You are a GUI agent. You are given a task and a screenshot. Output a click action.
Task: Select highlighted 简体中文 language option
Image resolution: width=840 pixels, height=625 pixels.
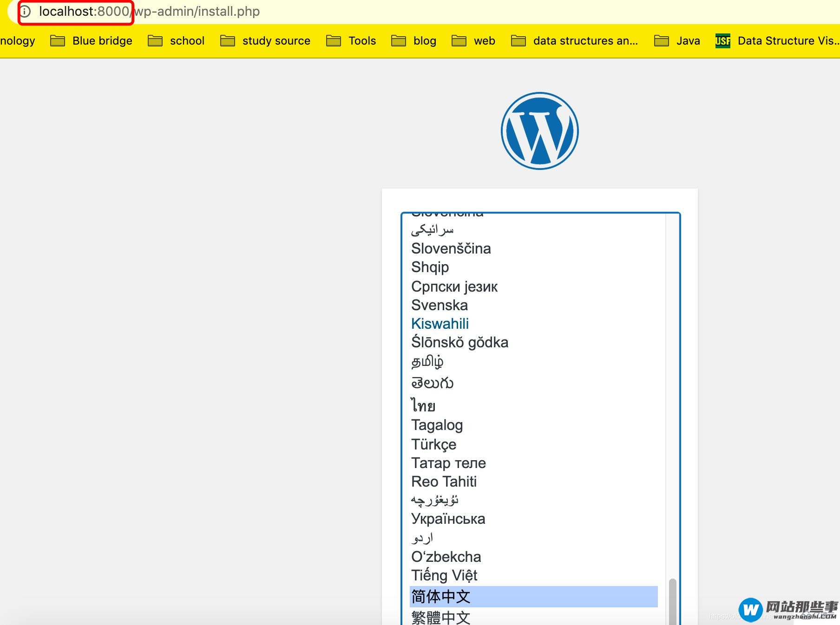[x=533, y=597]
